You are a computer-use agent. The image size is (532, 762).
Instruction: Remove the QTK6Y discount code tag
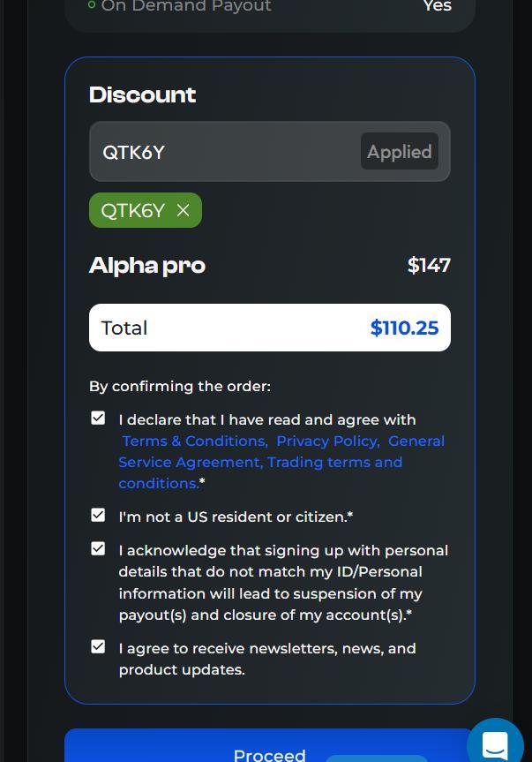184,210
